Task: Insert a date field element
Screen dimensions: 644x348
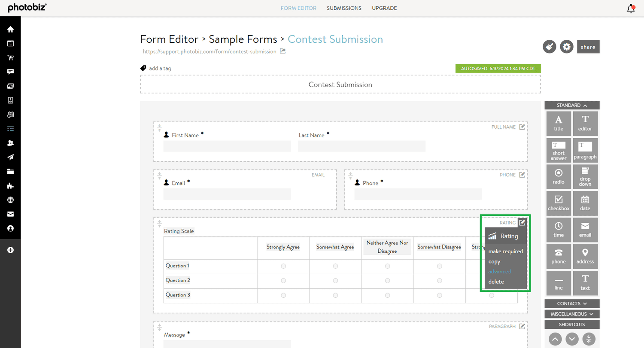Action: click(x=585, y=203)
